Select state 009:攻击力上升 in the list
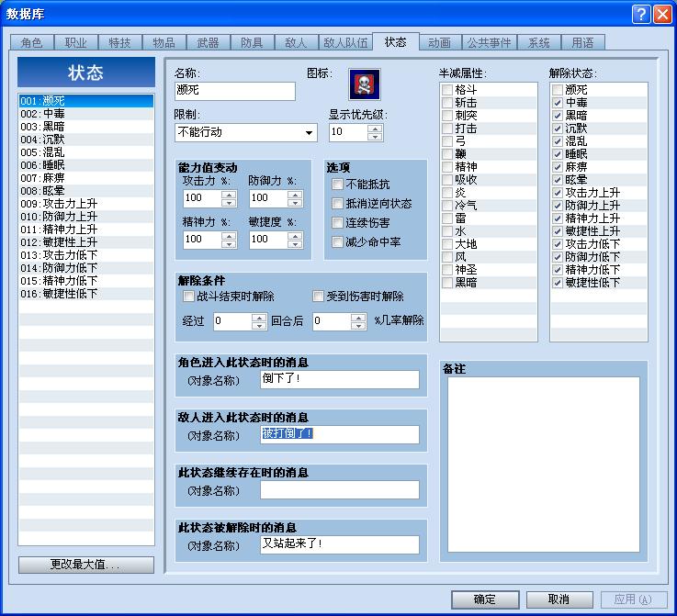 point(86,204)
